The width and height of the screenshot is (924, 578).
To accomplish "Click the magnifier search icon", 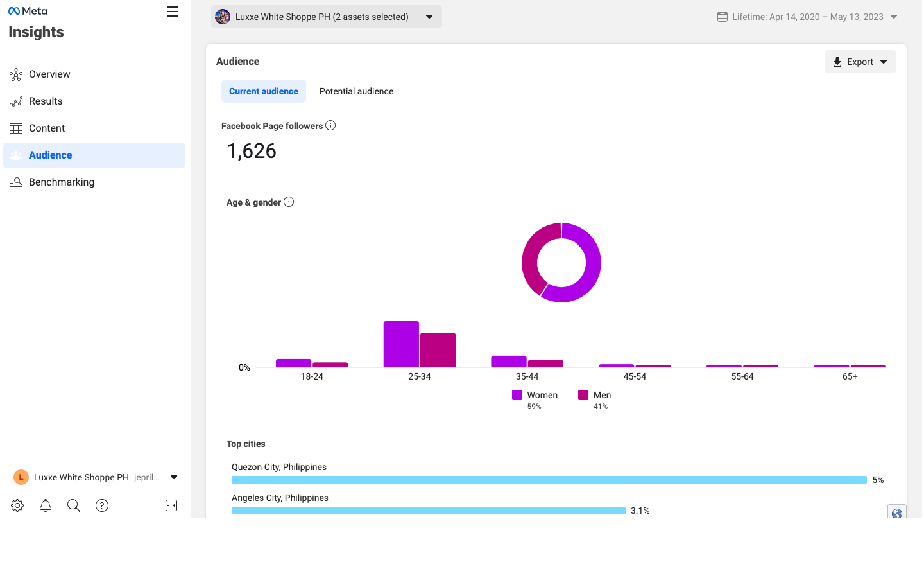I will [x=74, y=505].
